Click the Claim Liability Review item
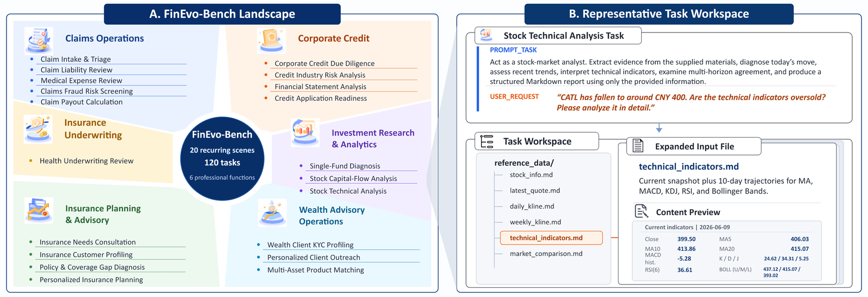Screen dimensions: 868x297 coord(76,70)
